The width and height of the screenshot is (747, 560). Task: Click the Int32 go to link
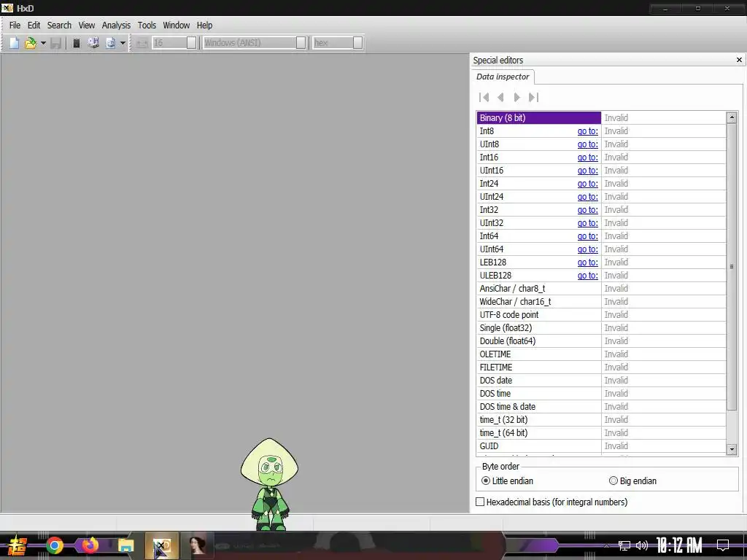(587, 210)
